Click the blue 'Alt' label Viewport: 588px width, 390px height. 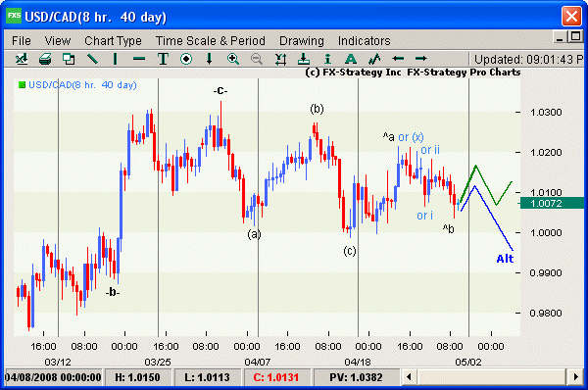(x=505, y=259)
